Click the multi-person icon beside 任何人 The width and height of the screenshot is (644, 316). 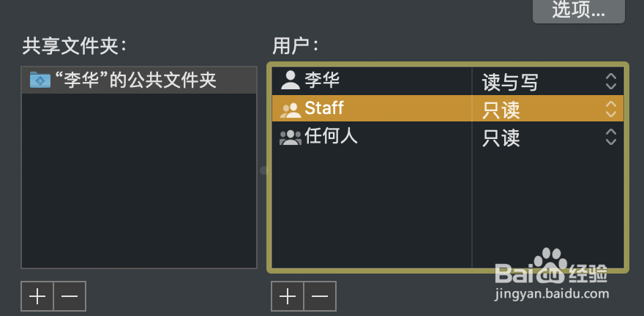[x=291, y=137]
